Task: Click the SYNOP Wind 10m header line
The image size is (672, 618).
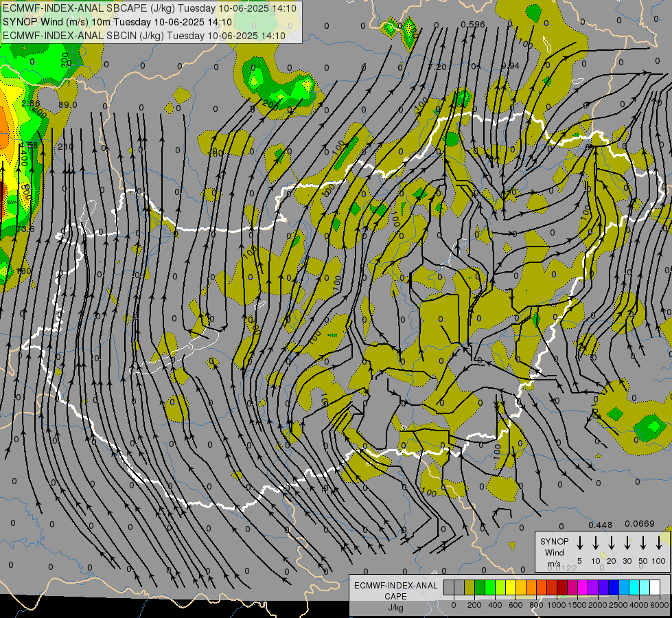Action: tap(117, 22)
